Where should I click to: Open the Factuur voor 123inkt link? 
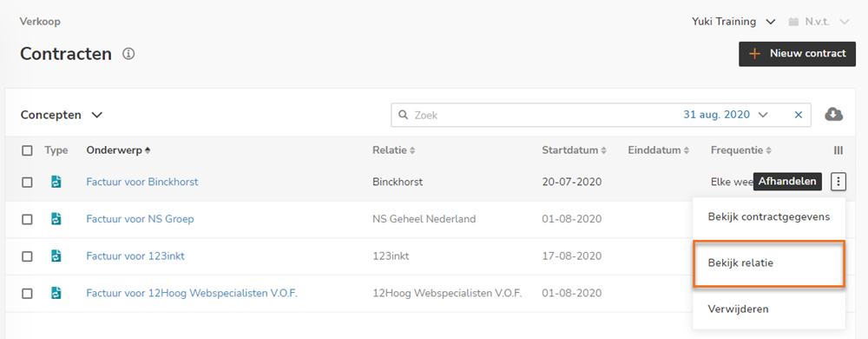click(135, 256)
